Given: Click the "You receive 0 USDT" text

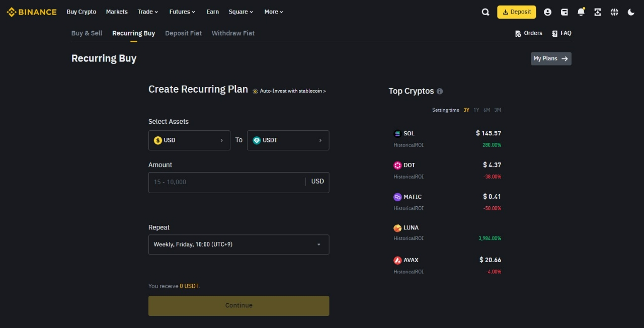Looking at the screenshot, I should click(174, 286).
